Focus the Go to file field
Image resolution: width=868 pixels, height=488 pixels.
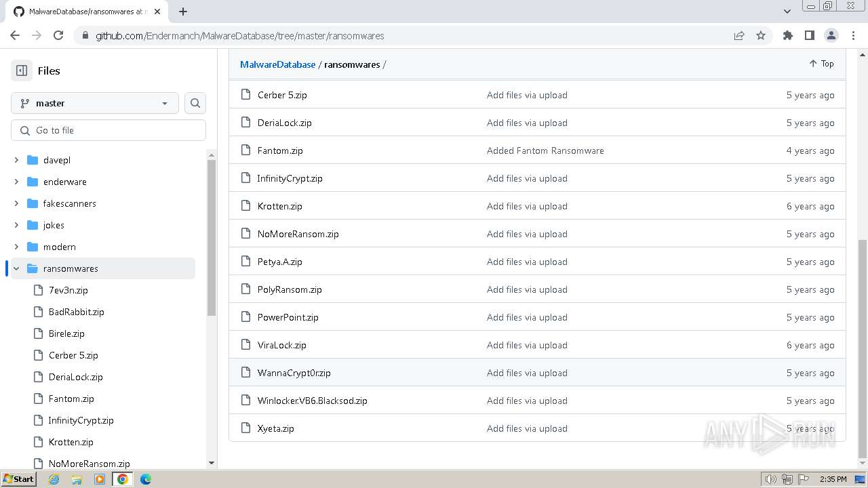[108, 130]
